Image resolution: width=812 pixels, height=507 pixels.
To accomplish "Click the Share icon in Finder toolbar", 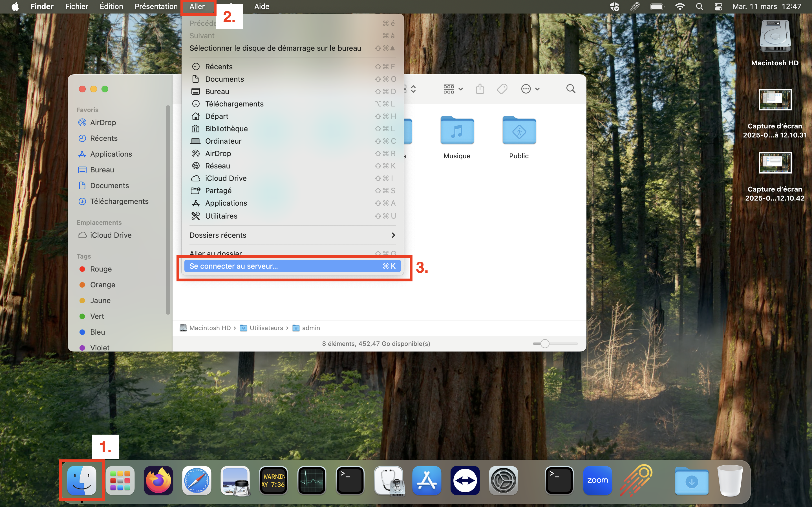I will click(x=480, y=89).
